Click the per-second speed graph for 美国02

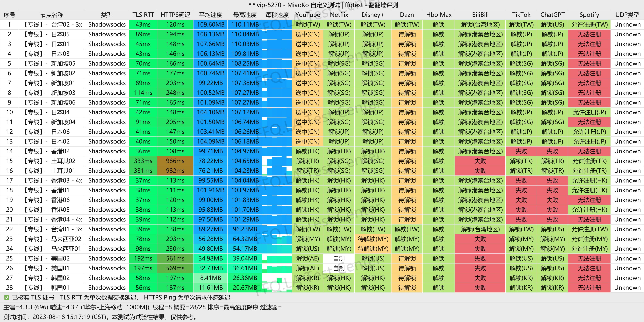click(x=277, y=258)
